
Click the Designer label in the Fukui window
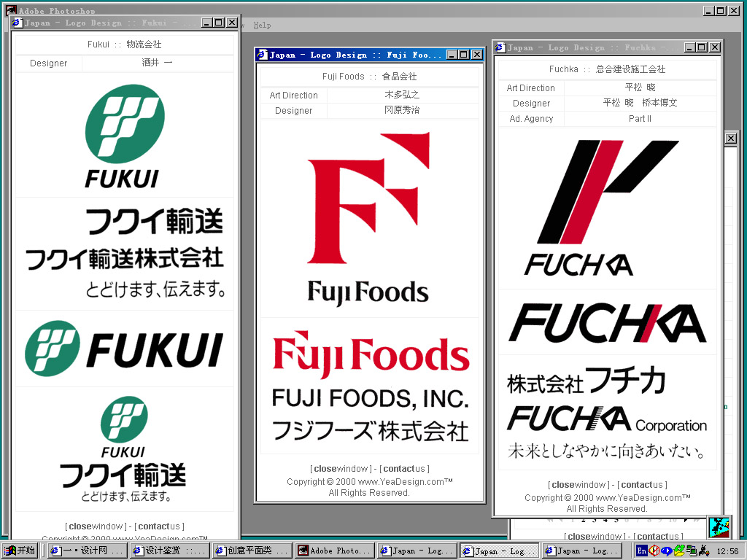pyautogui.click(x=49, y=63)
